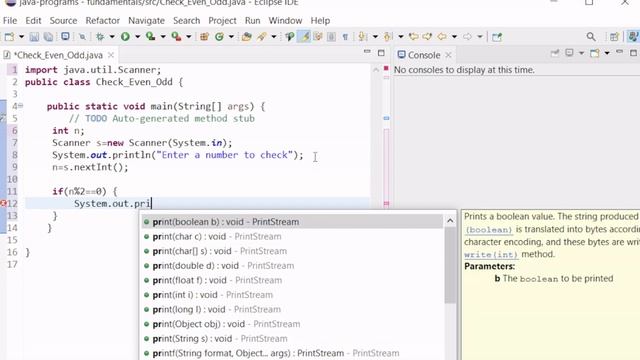640x360 pixels.
Task: Click the Next Edit Location icon
Action: [427, 37]
